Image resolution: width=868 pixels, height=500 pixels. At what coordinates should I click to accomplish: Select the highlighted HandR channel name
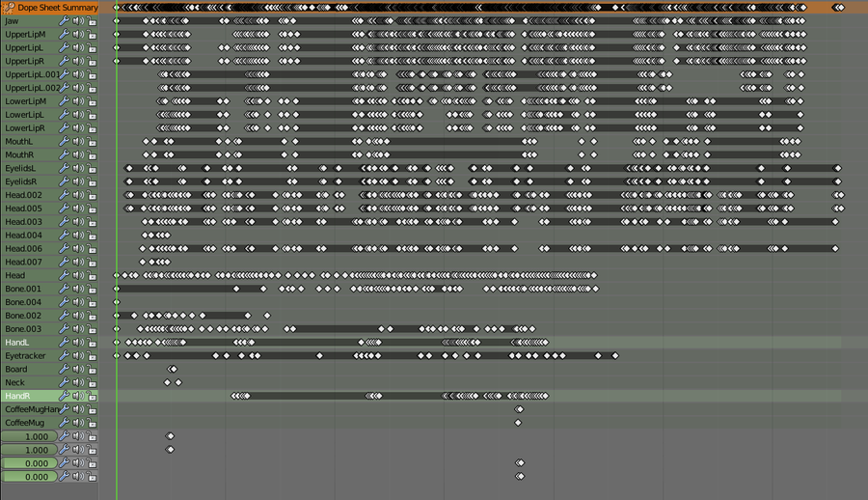[17, 396]
